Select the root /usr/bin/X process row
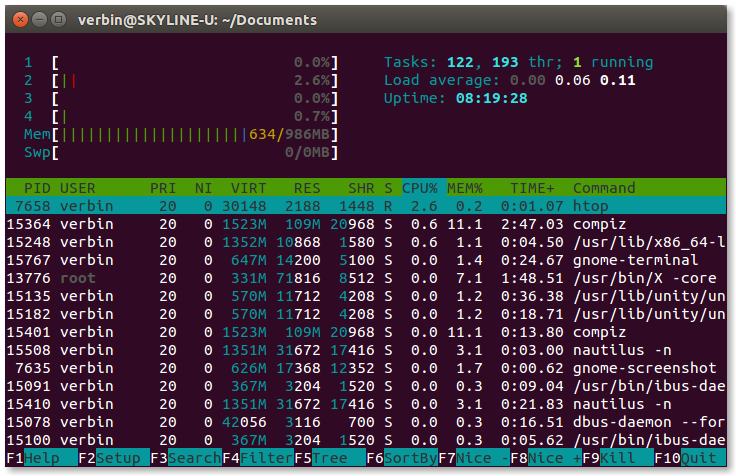 point(366,278)
